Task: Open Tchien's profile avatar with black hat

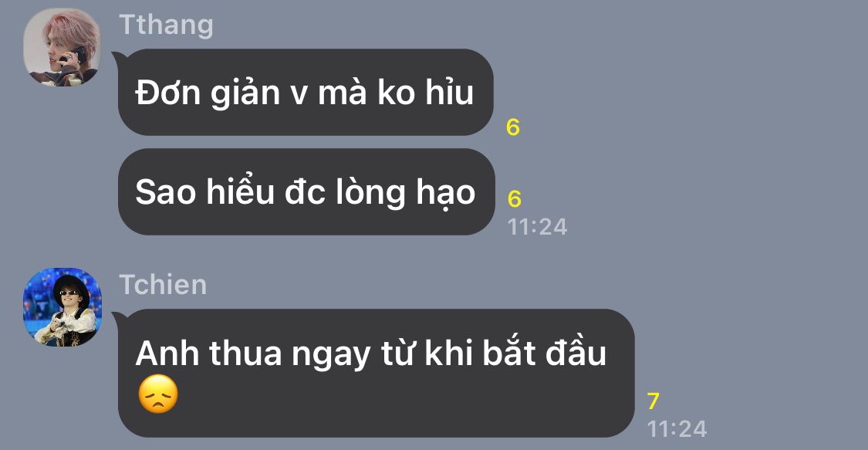Action: (62, 307)
